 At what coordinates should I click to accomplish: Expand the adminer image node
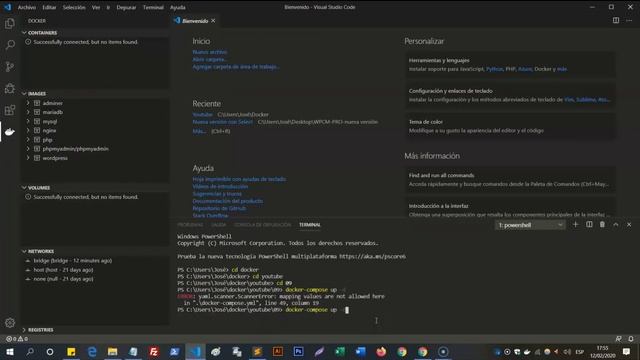point(28,103)
